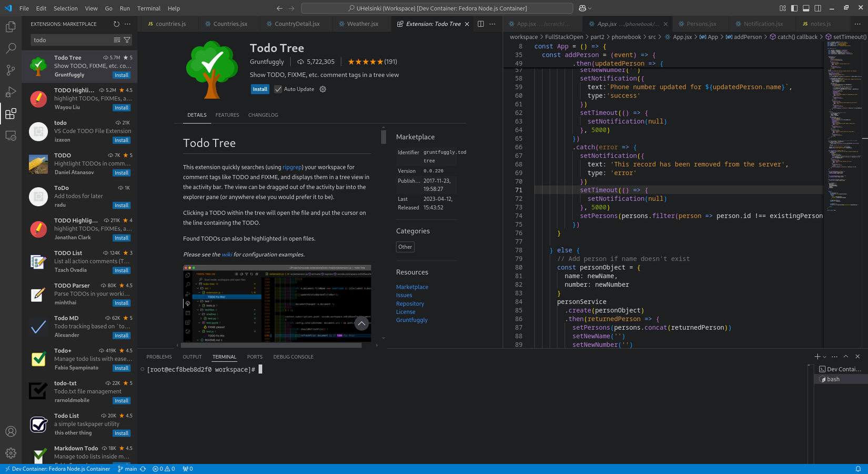Split the editor using the split icon

point(480,24)
